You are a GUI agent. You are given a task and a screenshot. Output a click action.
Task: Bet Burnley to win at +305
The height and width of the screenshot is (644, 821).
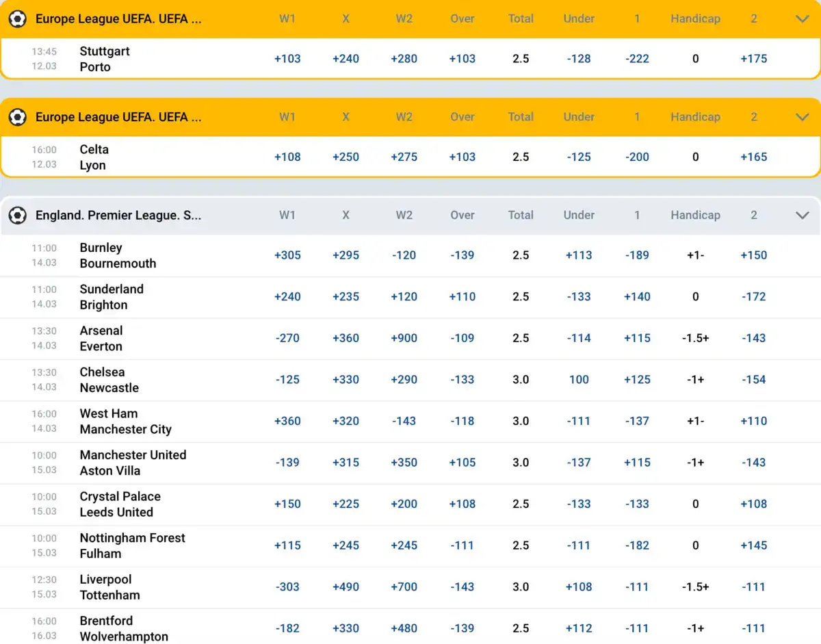pos(287,255)
